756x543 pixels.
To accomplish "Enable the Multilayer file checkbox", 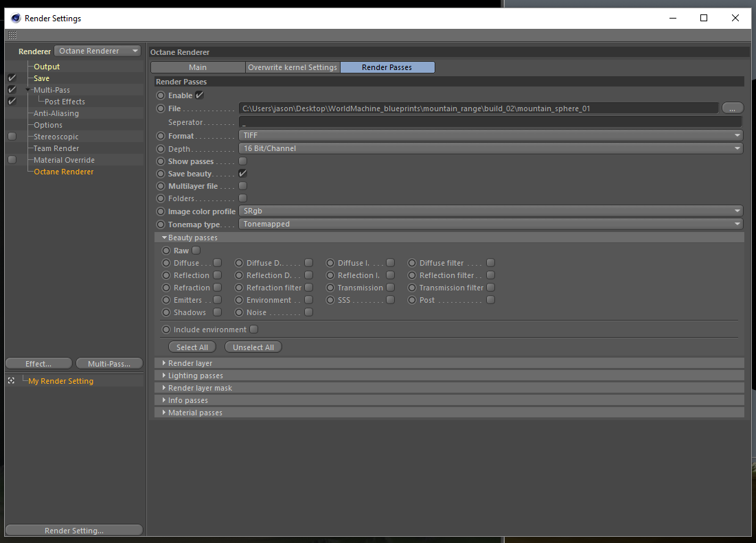I will [243, 185].
